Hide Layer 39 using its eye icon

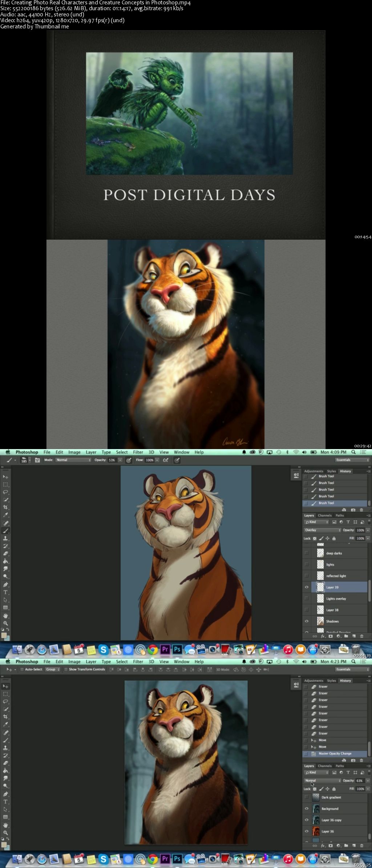307,587
